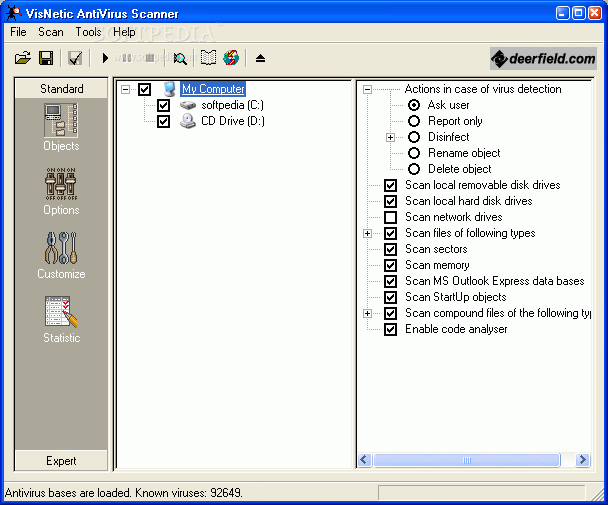Click the magnifying glass toolbar icon
The width and height of the screenshot is (608, 505).
click(x=180, y=58)
